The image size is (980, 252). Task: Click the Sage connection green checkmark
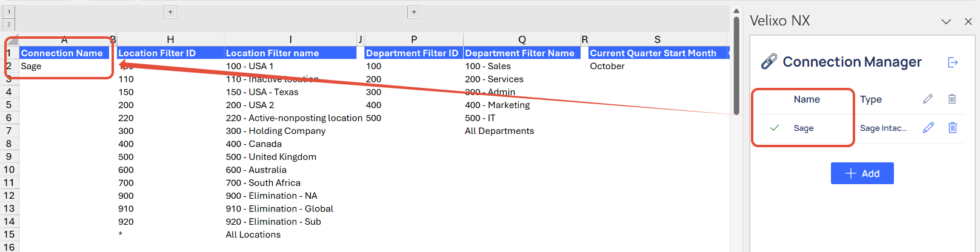(x=775, y=128)
